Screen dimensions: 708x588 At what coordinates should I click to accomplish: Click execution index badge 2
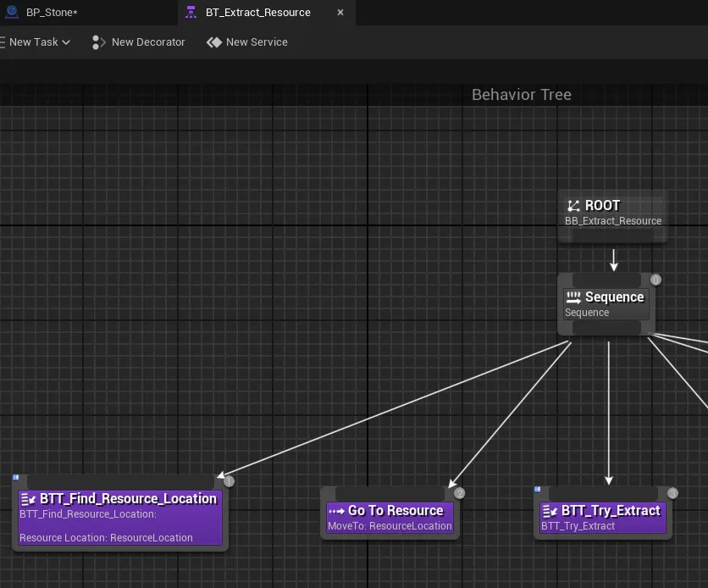pyautogui.click(x=459, y=494)
